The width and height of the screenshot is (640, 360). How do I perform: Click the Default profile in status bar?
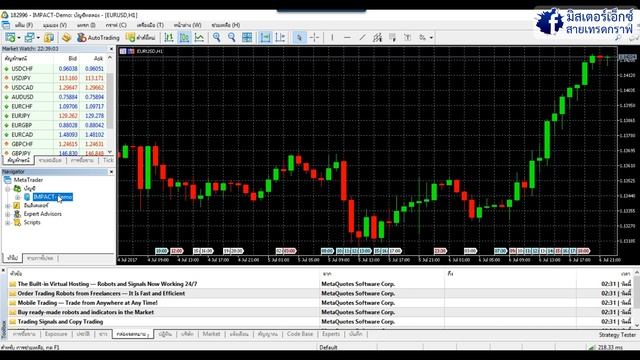click(x=328, y=347)
